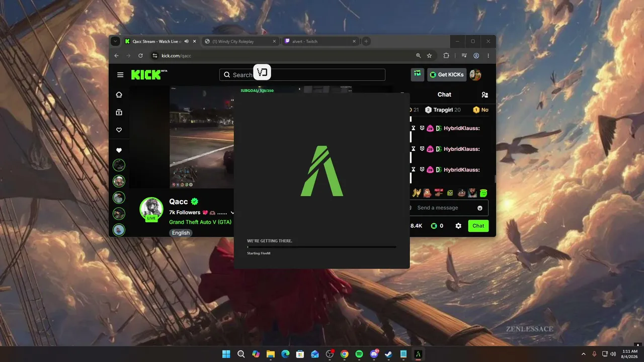Viewport: 644px width, 362px height.
Task: Open the media controls icon in Chrome toolbar
Action: [464, 56]
